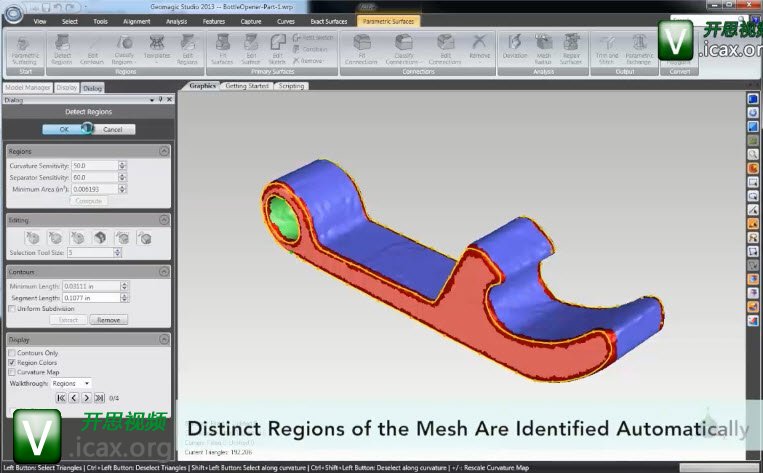Cancel the Detect Regions dialog
763x473 pixels.
(x=113, y=129)
